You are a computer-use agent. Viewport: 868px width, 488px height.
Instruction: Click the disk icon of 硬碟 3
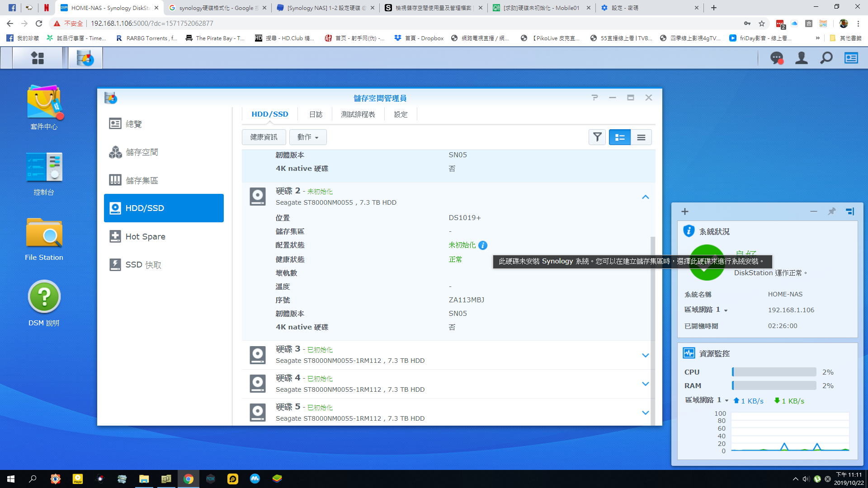[258, 355]
